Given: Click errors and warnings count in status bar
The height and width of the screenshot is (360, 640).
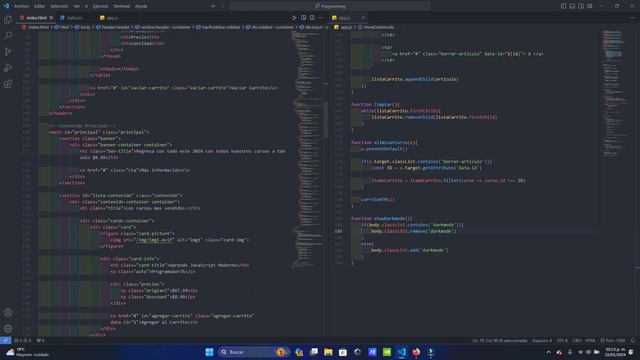Looking at the screenshot, I should click(23, 340).
